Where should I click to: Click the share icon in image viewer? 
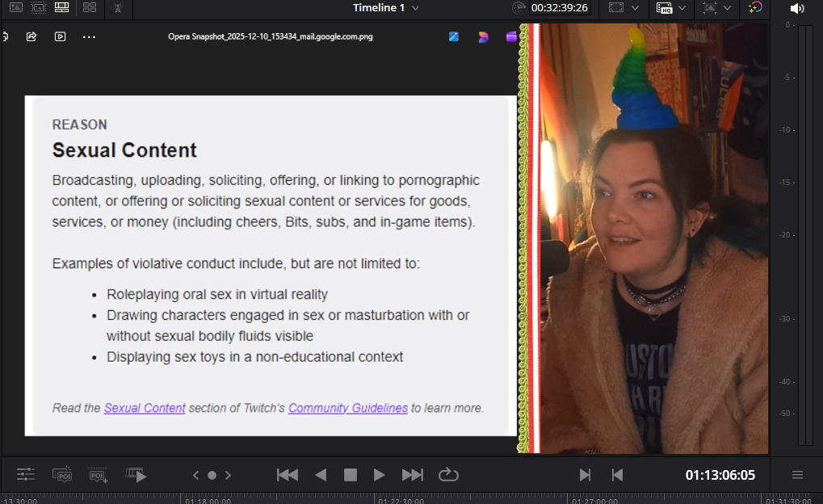coord(31,36)
